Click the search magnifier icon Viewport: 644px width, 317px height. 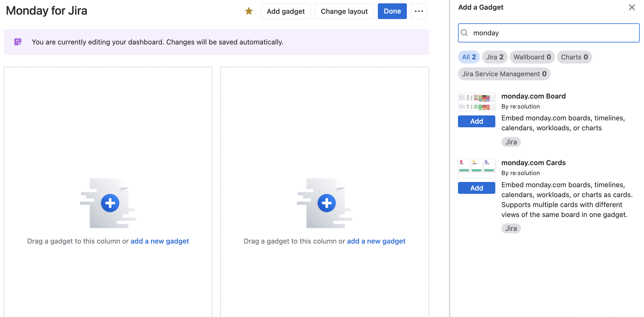465,33
